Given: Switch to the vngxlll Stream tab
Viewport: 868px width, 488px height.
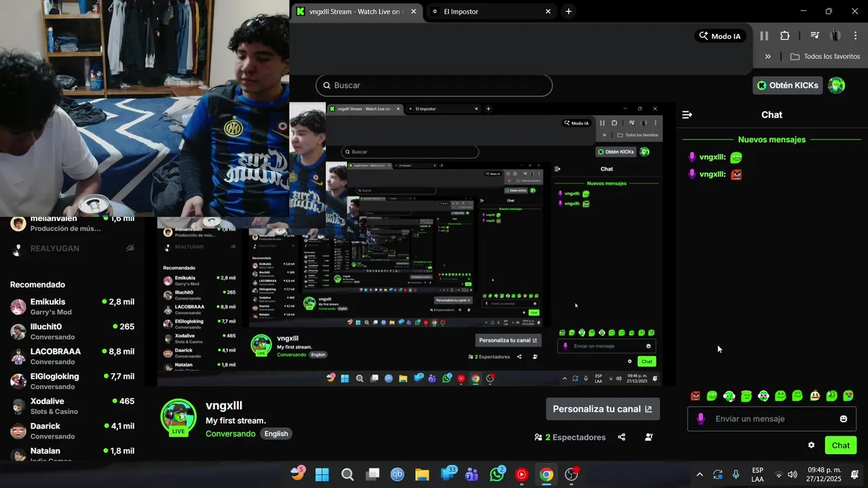Looking at the screenshot, I should (356, 12).
